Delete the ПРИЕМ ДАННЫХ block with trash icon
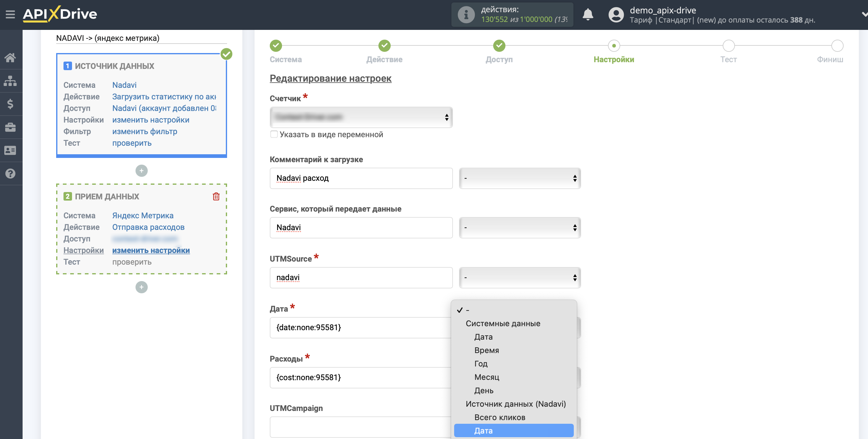The height and width of the screenshot is (439, 868). (216, 196)
